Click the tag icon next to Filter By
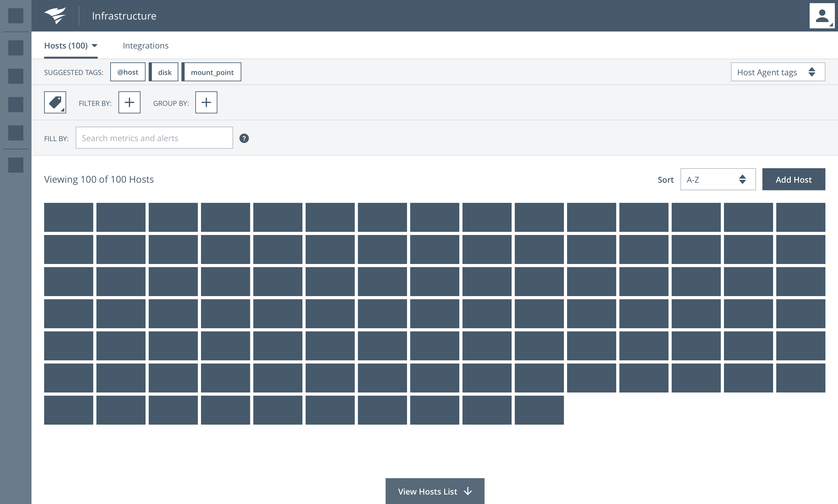Image resolution: width=838 pixels, height=504 pixels. point(55,102)
